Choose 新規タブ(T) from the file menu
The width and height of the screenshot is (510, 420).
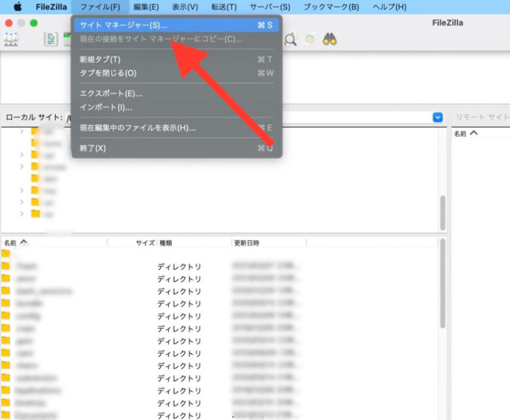tap(100, 59)
